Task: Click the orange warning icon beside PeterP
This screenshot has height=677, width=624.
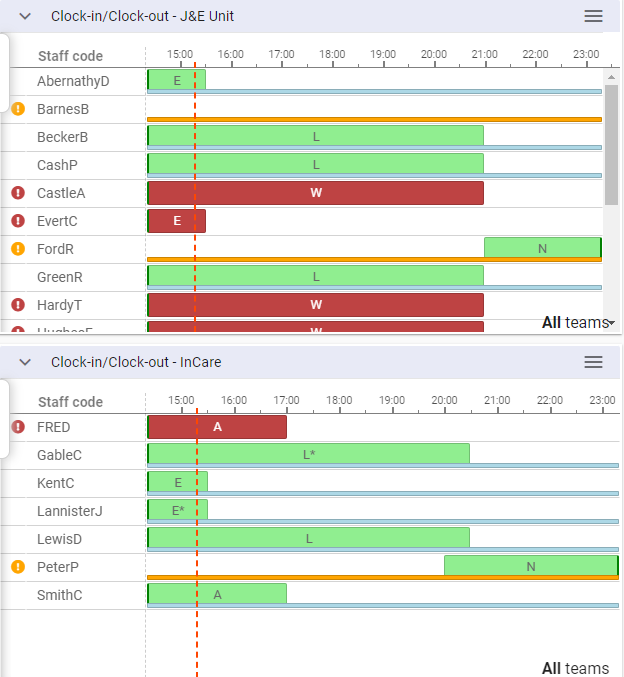Action: 18,567
